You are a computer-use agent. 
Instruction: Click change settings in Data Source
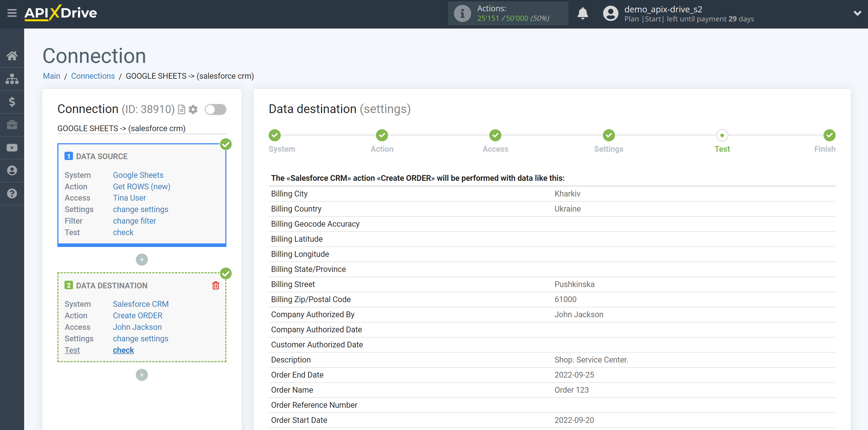[x=141, y=209]
